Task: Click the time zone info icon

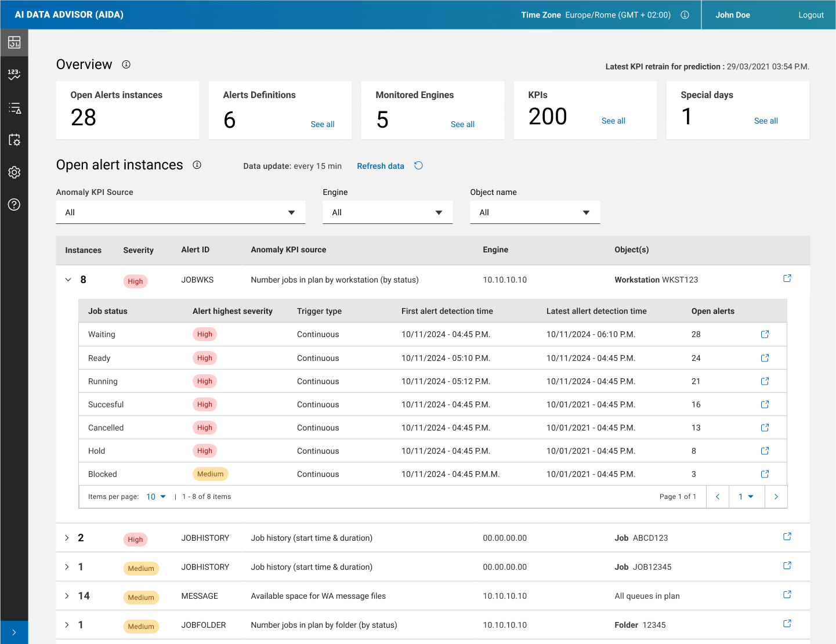Action: pos(685,15)
